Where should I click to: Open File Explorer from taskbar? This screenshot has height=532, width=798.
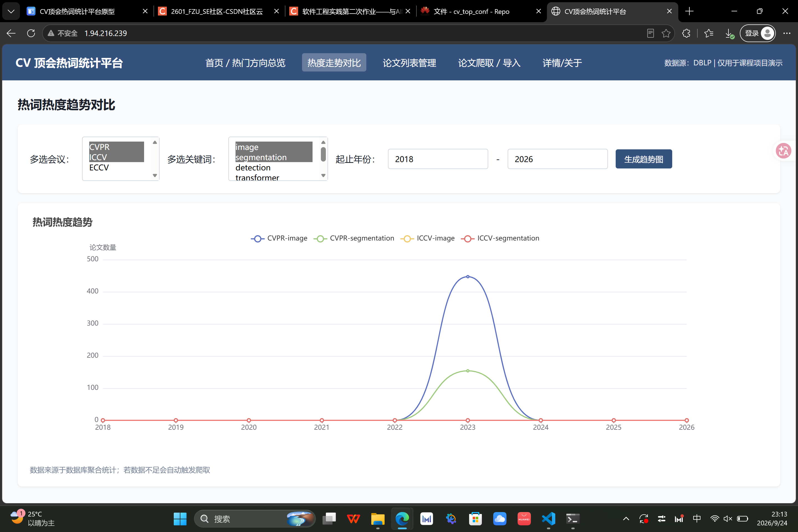(x=378, y=518)
